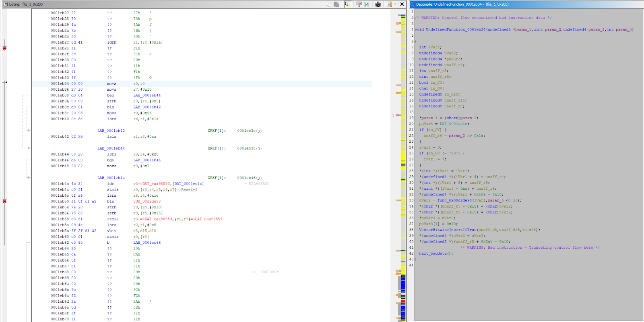Click line number 33 in decompiler gutter
The image size is (644, 322).
[411, 200]
